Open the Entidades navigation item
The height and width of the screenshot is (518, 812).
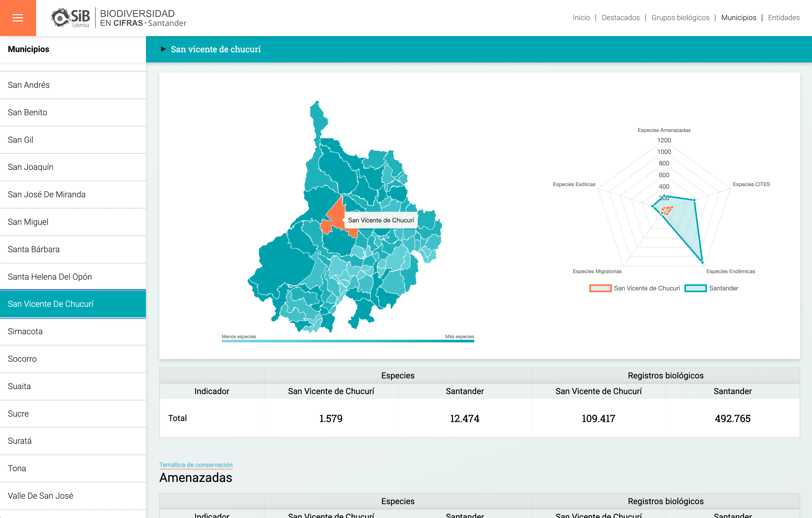click(x=784, y=18)
